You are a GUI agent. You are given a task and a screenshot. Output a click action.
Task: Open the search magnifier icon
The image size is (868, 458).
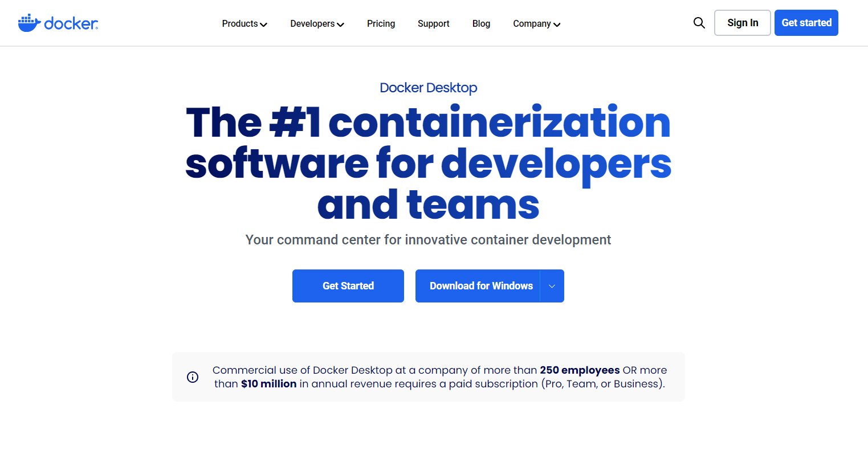tap(699, 23)
